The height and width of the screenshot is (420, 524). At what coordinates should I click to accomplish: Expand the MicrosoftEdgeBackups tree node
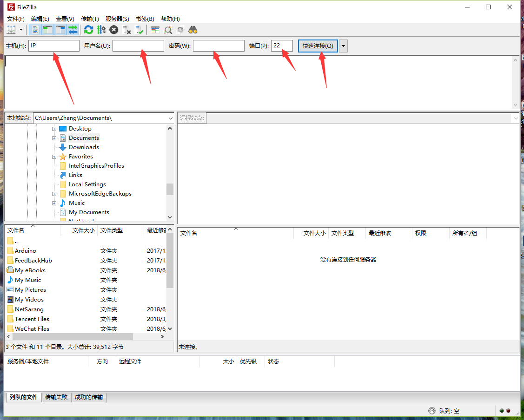[x=54, y=194]
